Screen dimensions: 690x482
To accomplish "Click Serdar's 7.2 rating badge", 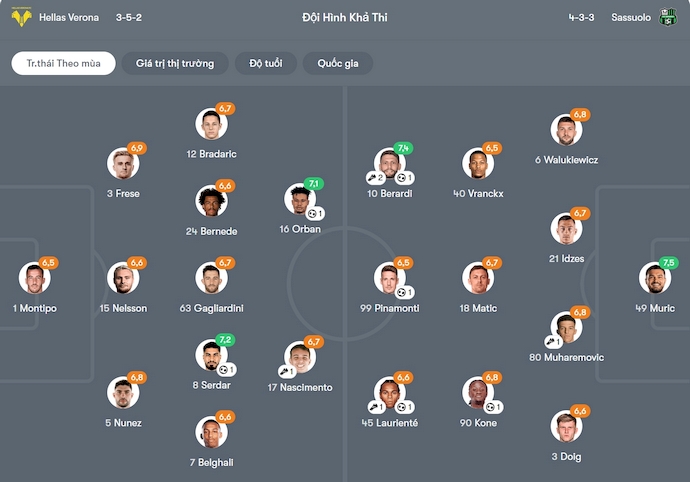I will (225, 340).
